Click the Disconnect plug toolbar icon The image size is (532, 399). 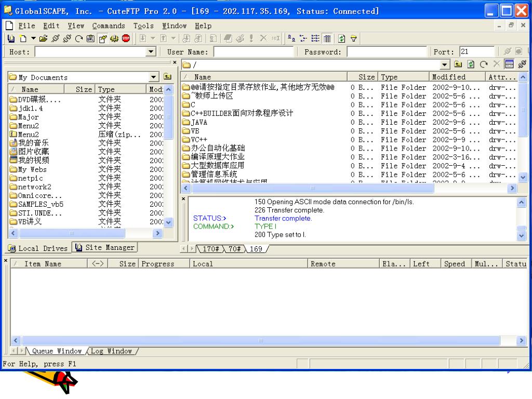click(x=67, y=38)
